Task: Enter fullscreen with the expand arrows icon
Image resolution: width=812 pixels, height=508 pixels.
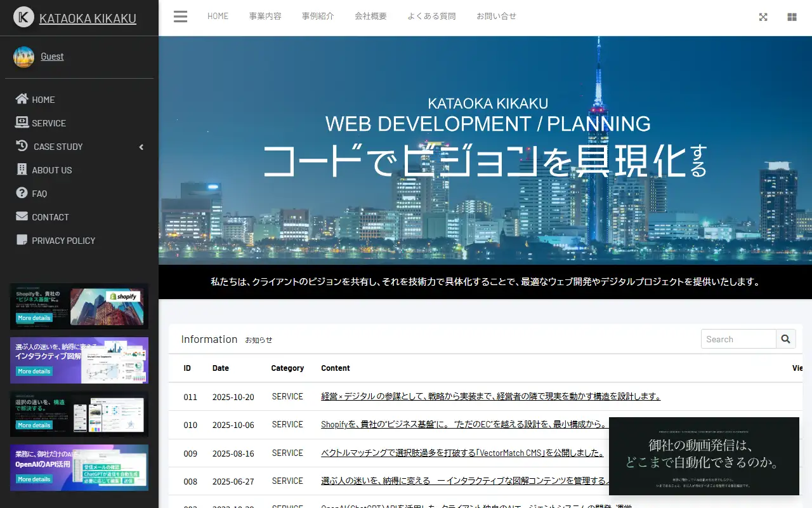Action: click(x=763, y=17)
